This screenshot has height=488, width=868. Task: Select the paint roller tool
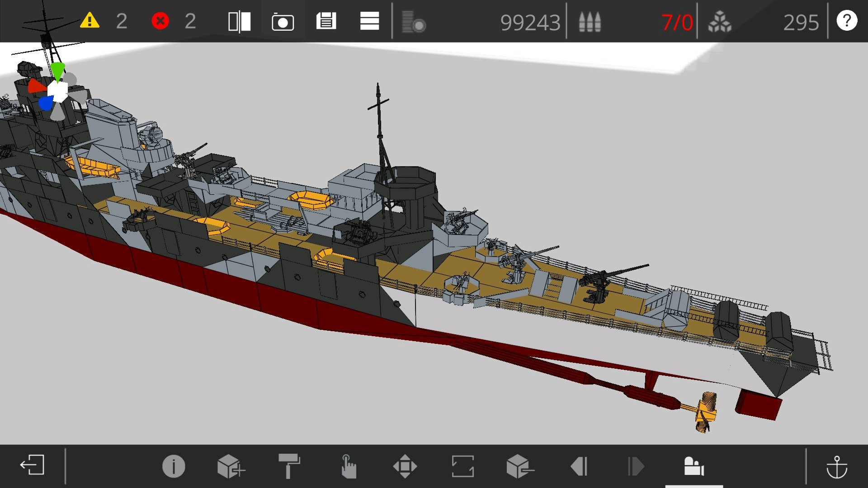pyautogui.click(x=289, y=466)
